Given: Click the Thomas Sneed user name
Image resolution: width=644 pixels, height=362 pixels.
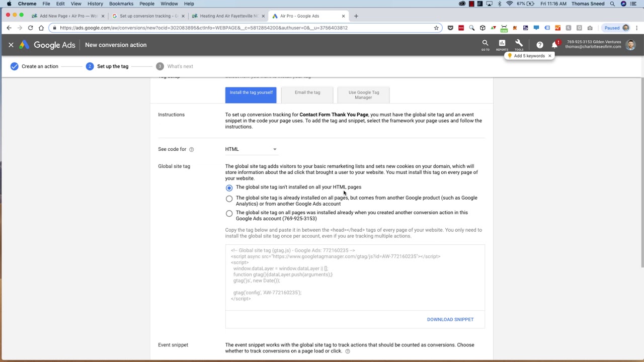Looking at the screenshot, I should (x=589, y=4).
